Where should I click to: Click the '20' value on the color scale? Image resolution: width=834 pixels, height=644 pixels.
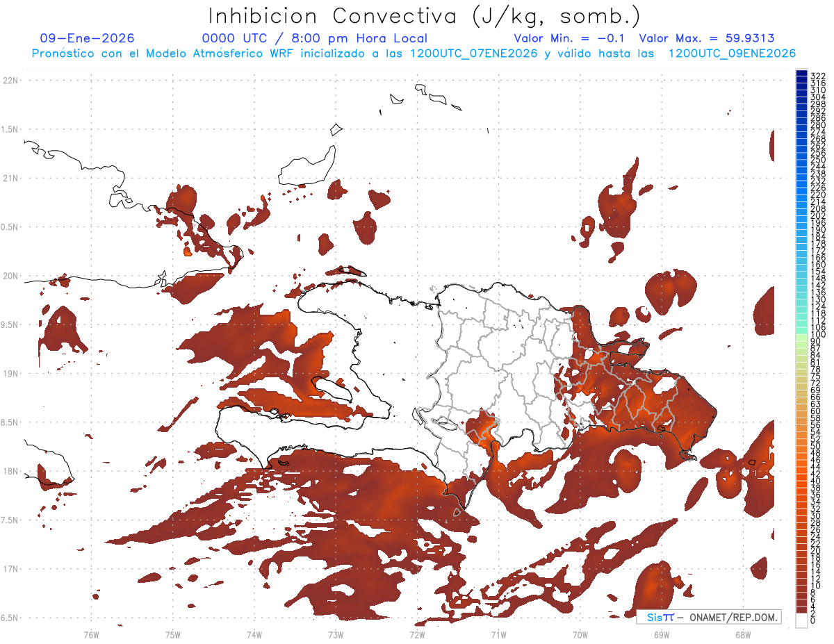click(817, 550)
